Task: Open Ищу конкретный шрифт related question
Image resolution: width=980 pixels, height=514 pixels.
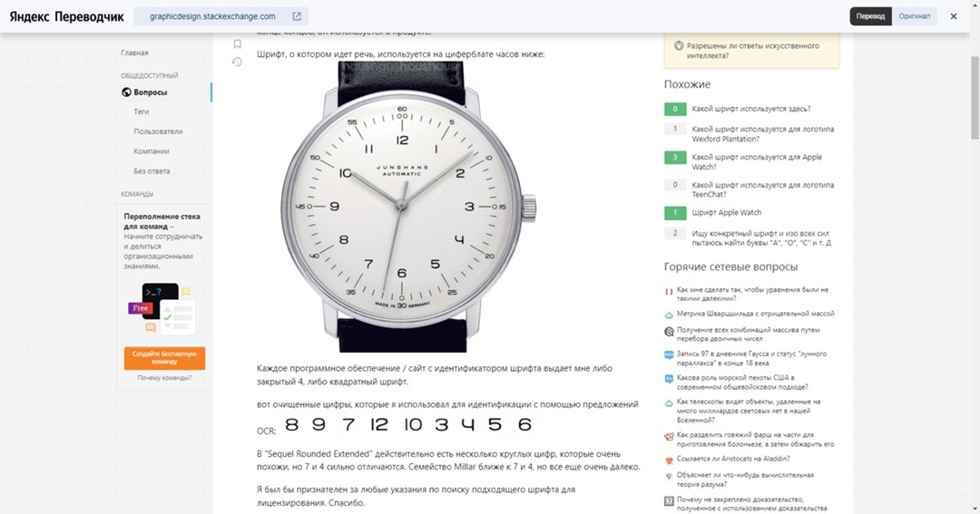Action: tap(761, 238)
